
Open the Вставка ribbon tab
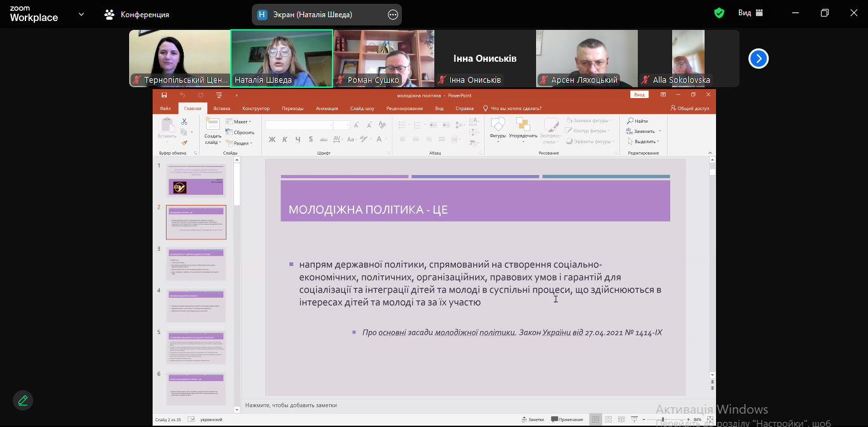click(x=221, y=109)
